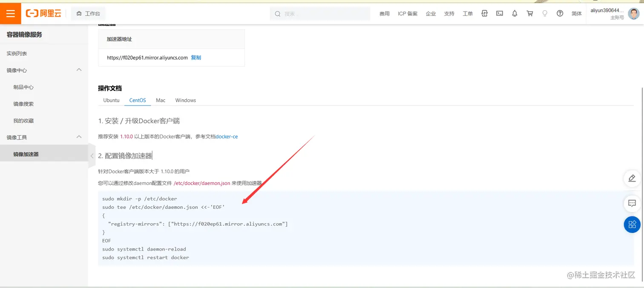Open the pencil feedback floating button
This screenshot has height=288, width=644.
point(632,178)
